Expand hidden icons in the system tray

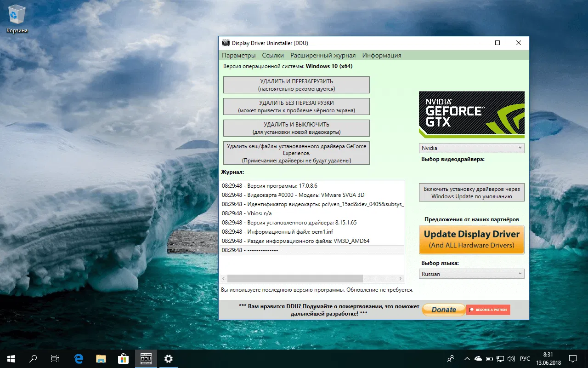point(466,358)
